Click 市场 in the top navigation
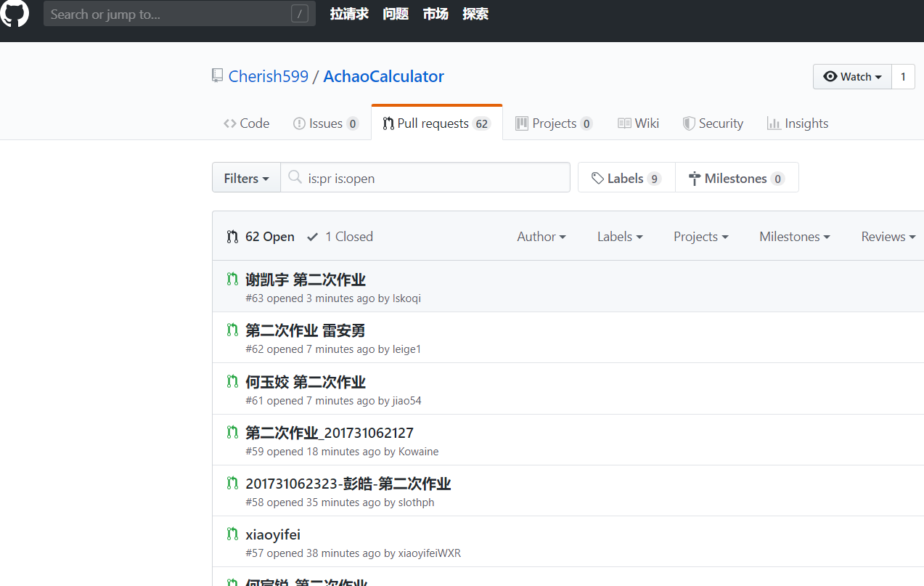This screenshot has width=924, height=586. point(436,14)
